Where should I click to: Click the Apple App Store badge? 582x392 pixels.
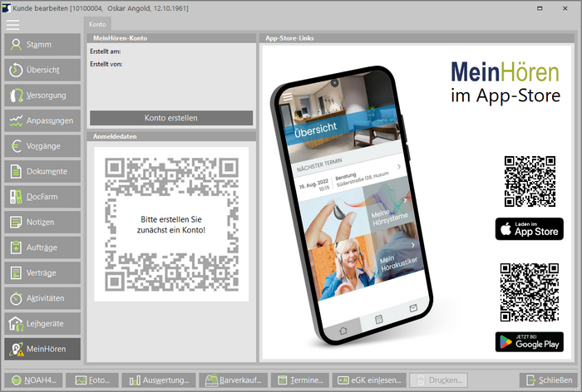(529, 229)
